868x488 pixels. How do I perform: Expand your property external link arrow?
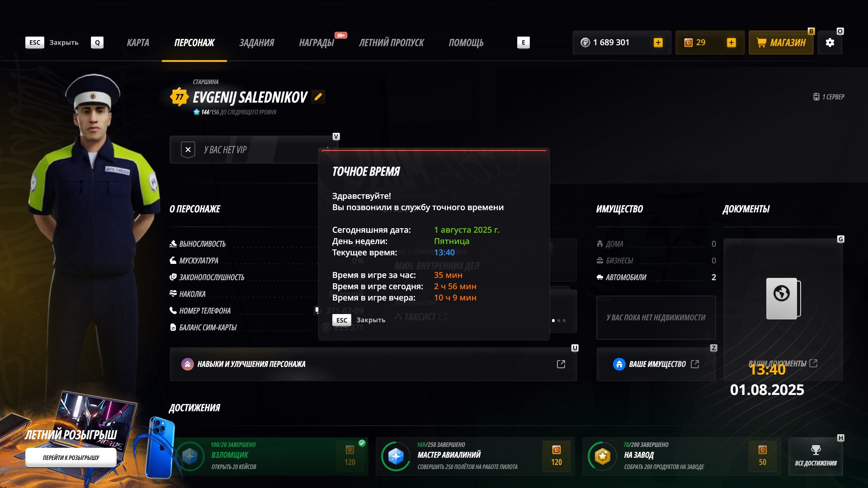695,364
